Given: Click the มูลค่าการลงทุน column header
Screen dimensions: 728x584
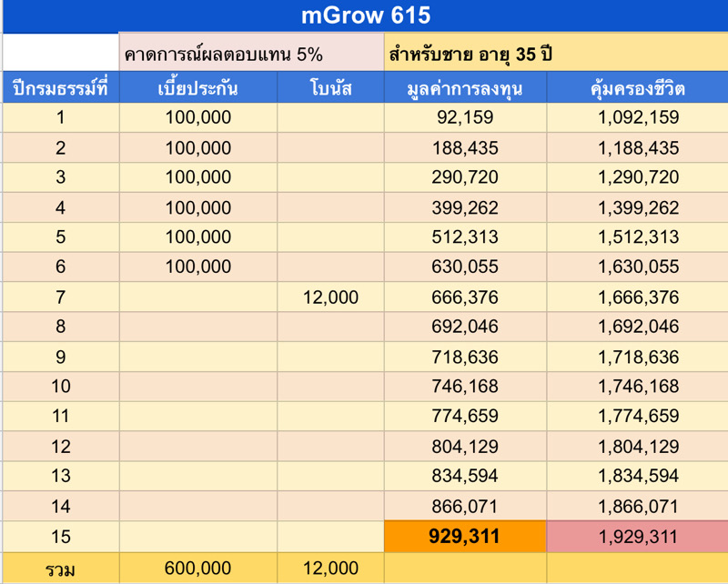Looking at the screenshot, I should [465, 87].
